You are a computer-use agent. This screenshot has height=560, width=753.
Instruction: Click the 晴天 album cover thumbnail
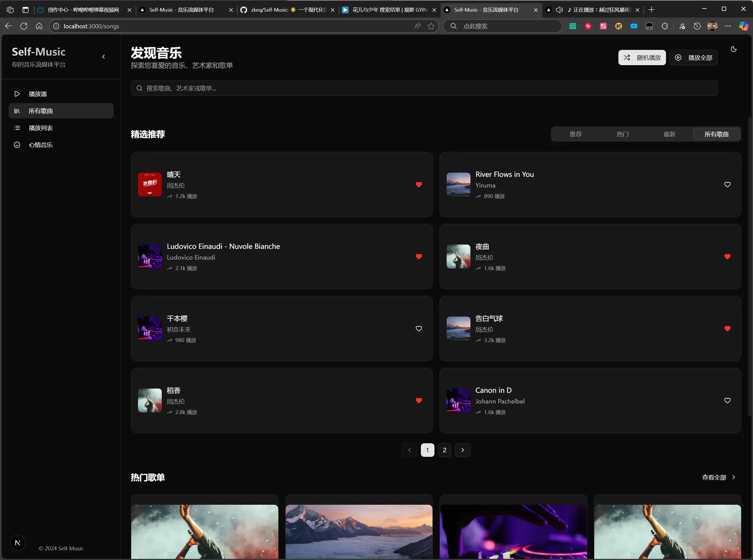coord(150,184)
